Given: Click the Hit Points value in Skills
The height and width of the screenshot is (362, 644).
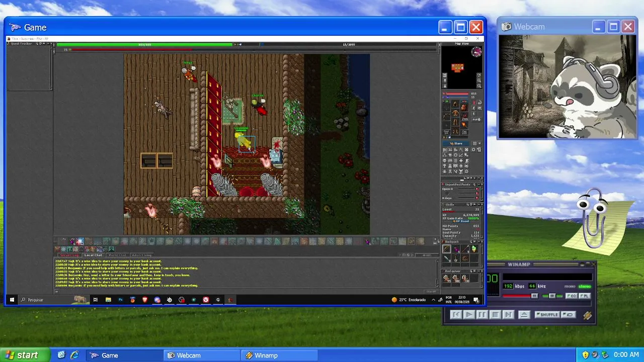Looking at the screenshot, I should (x=476, y=226).
